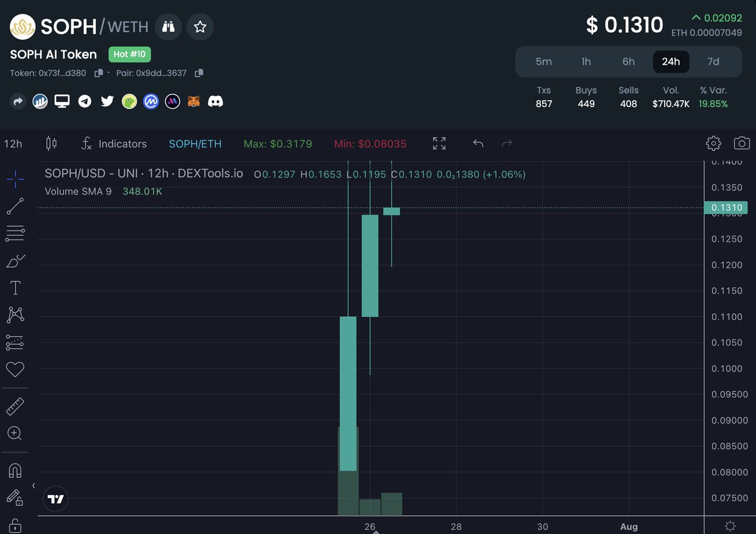Switch to the 7d timeframe tab
Image resolution: width=756 pixels, height=534 pixels.
[x=713, y=62]
